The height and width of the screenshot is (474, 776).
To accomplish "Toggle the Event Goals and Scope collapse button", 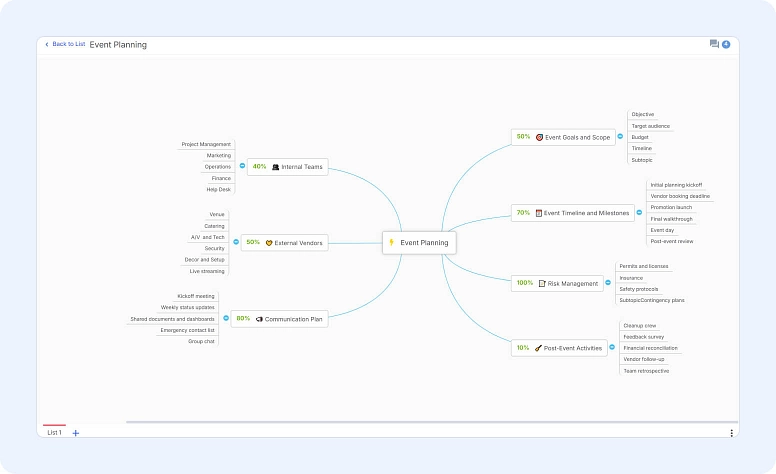I will 620,137.
